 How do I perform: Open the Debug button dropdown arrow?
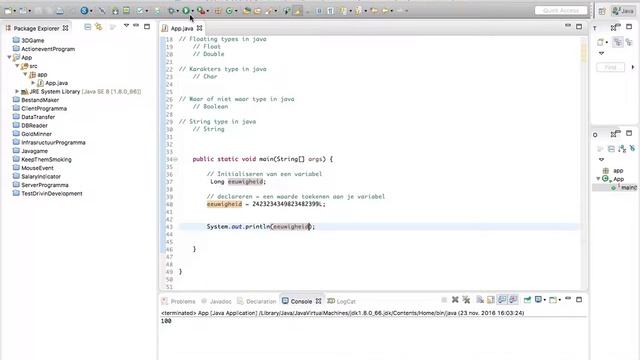[x=178, y=11]
